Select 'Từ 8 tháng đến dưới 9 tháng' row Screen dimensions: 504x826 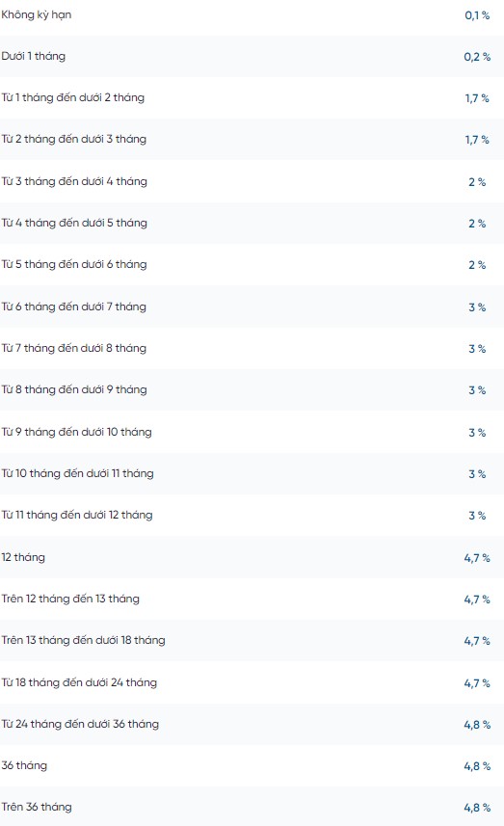click(252, 389)
